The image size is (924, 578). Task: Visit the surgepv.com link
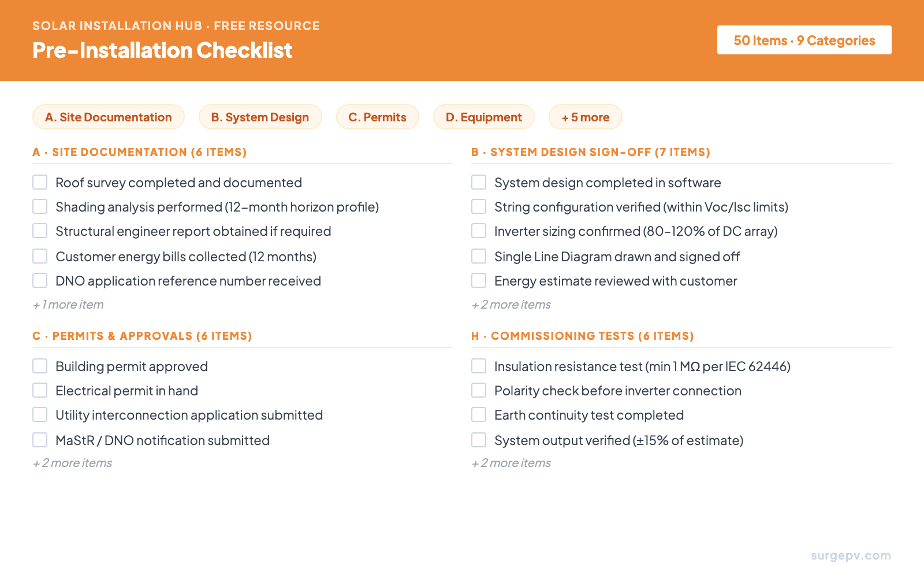(x=849, y=555)
